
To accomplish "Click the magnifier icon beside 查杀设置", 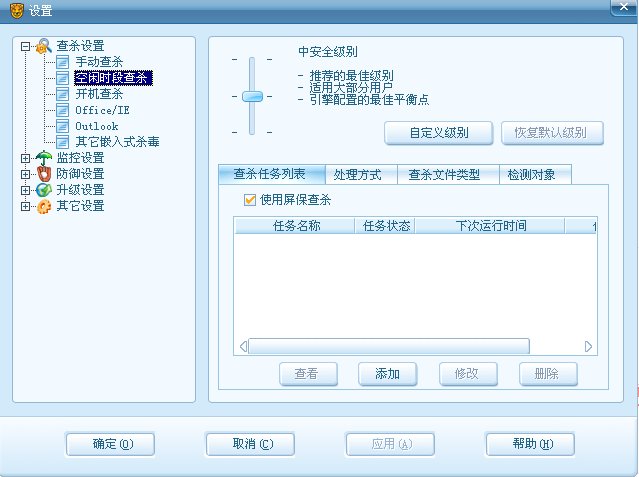I will coord(44,46).
